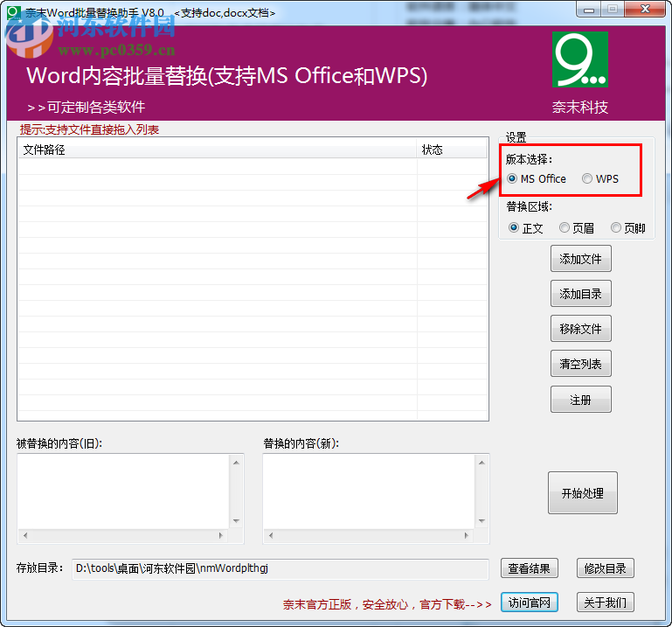The image size is (672, 627).
Task: Click the 添加文件 button
Action: [x=581, y=259]
